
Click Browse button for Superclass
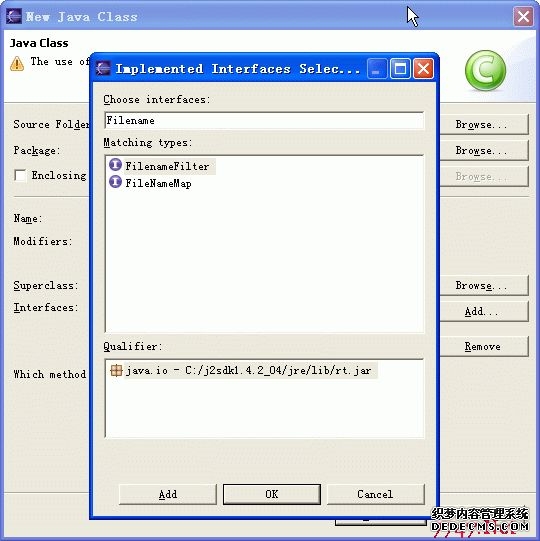(484, 285)
